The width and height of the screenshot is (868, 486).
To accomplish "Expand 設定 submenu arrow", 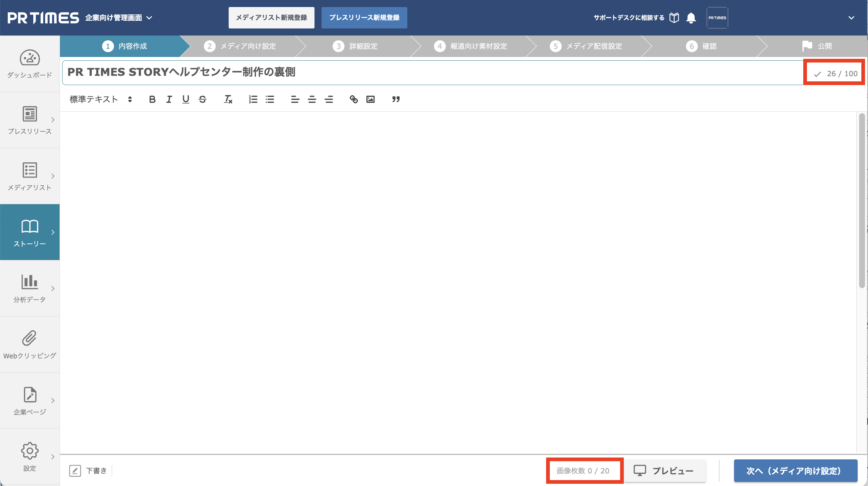I will click(x=53, y=457).
